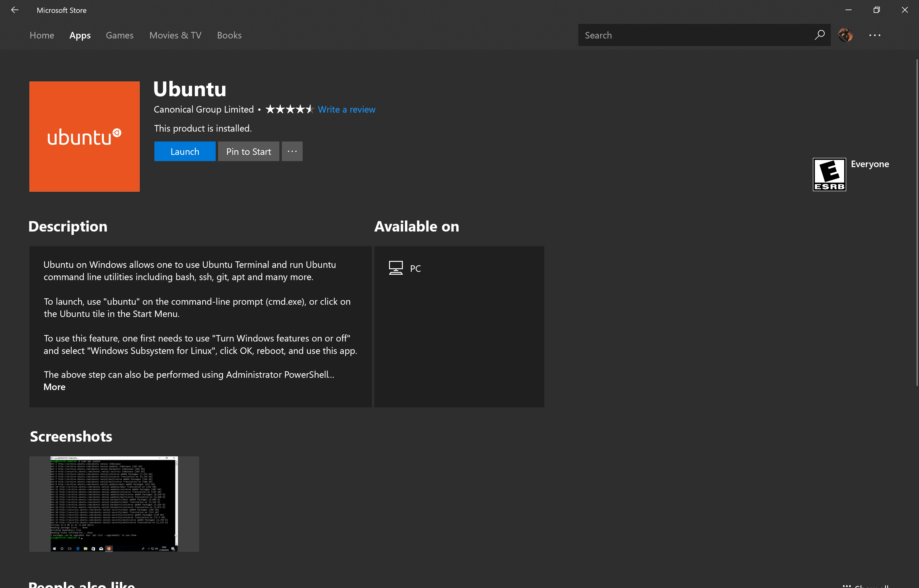The height and width of the screenshot is (588, 919).
Task: Open the Home tab
Action: point(42,35)
